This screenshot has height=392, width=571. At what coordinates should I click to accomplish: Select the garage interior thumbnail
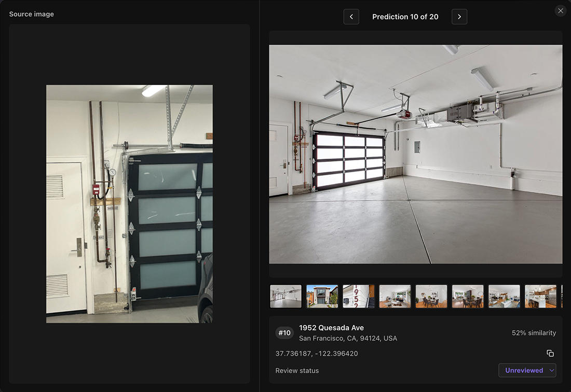(286, 297)
